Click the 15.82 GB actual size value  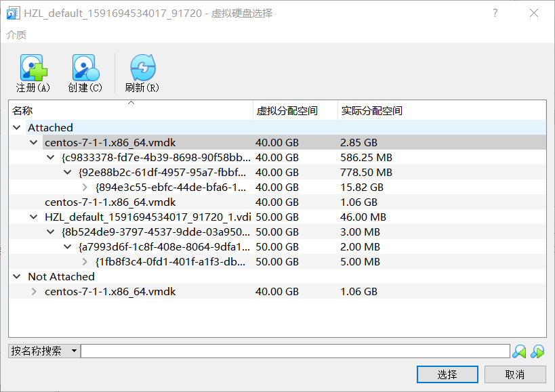(x=362, y=188)
